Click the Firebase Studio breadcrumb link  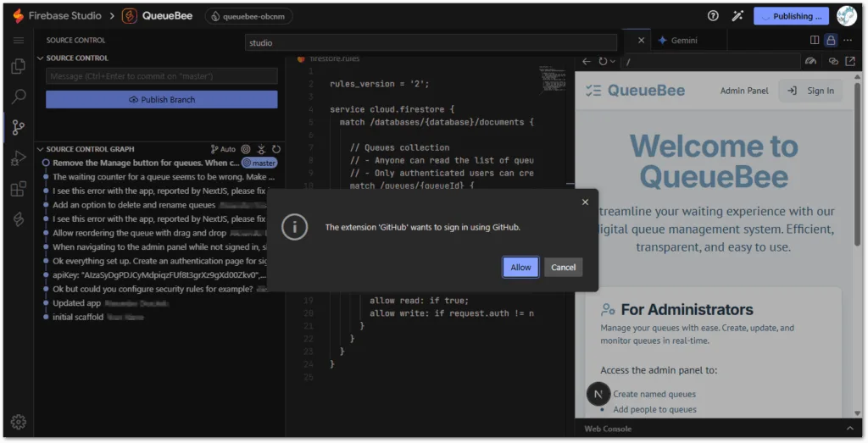click(64, 16)
